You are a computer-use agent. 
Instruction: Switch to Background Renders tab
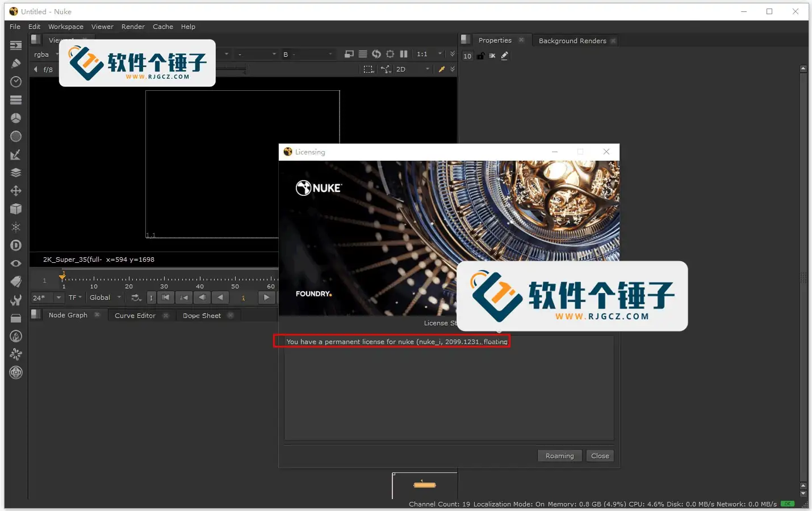pos(572,41)
